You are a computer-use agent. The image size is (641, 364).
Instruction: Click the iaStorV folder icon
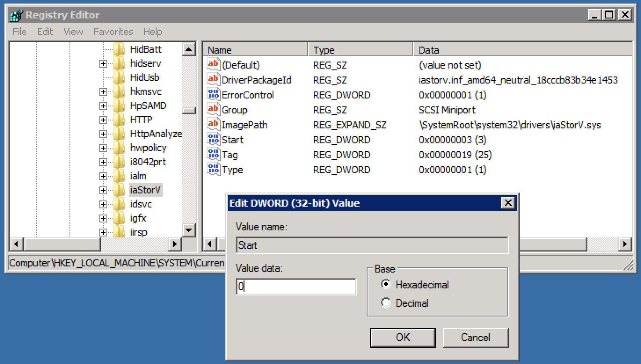click(119, 190)
